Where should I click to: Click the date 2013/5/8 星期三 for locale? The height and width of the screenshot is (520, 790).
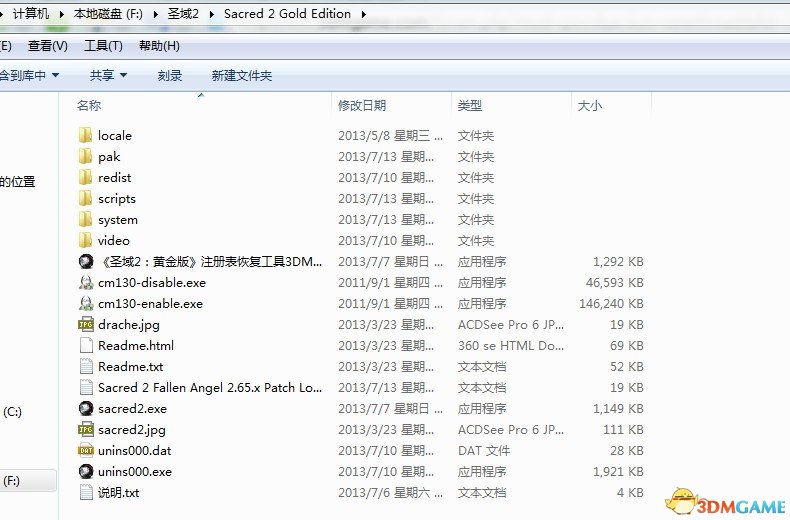(390, 136)
